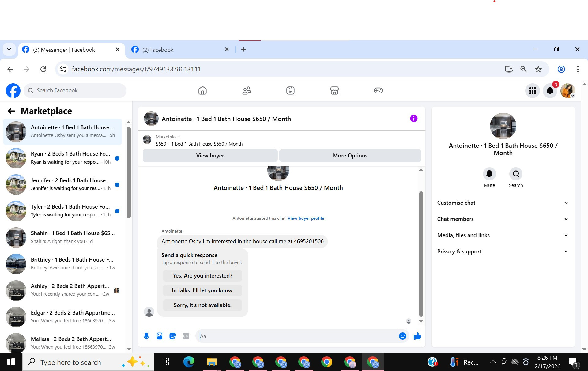Expand Privacy & support section
The image size is (588, 371).
click(503, 252)
